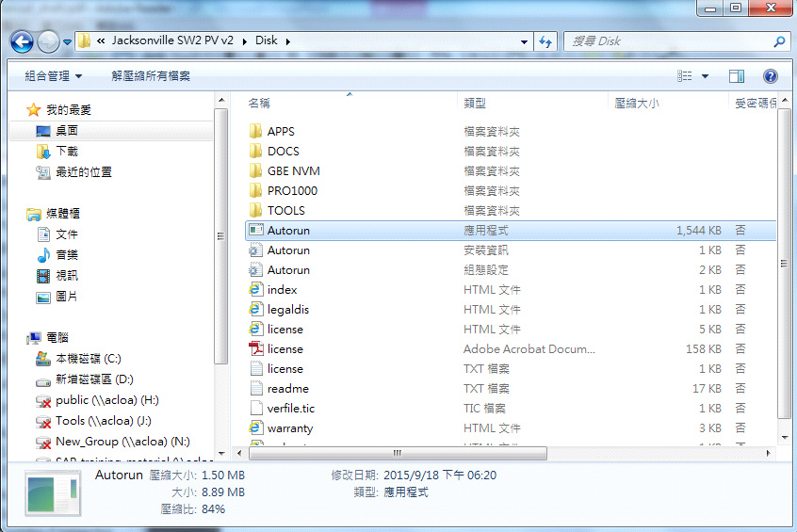Expand the address bar history dropdown
Image resolution: width=797 pixels, height=532 pixels.
click(525, 41)
